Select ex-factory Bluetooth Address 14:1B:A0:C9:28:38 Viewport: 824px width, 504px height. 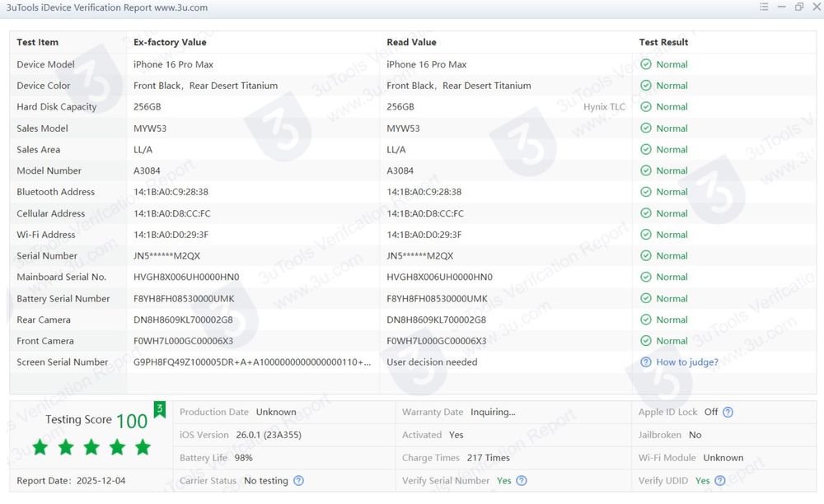[x=171, y=192]
